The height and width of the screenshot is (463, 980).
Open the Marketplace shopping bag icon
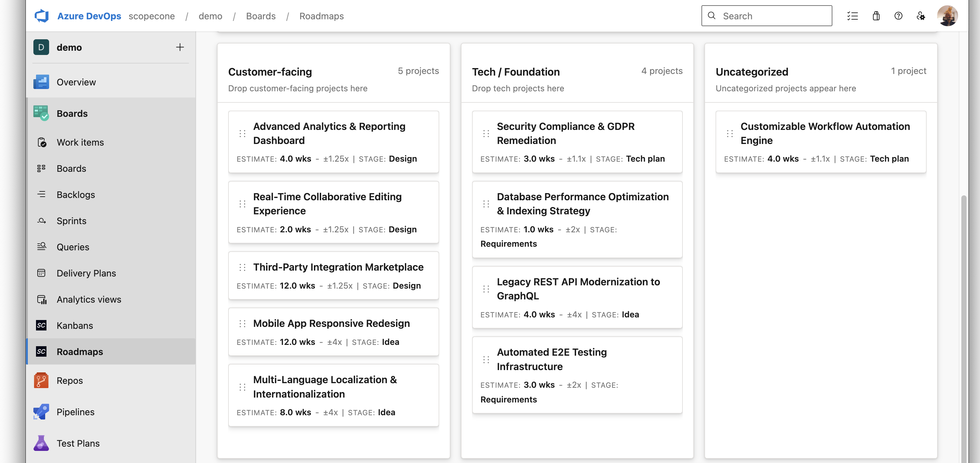click(x=876, y=16)
